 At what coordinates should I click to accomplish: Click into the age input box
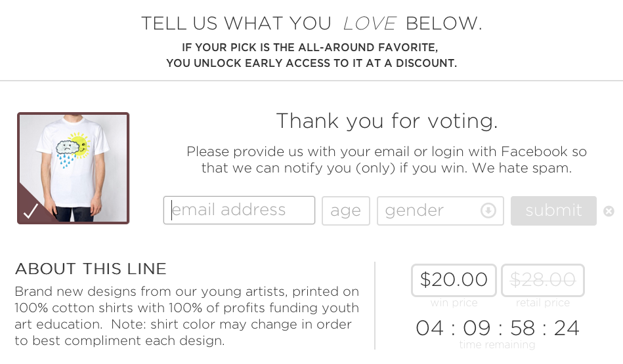pyautogui.click(x=346, y=211)
